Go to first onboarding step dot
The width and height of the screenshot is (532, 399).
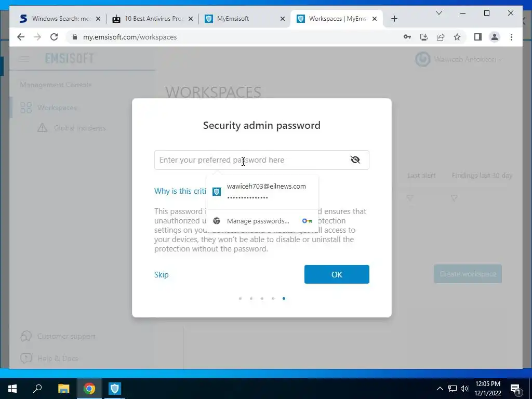click(240, 299)
